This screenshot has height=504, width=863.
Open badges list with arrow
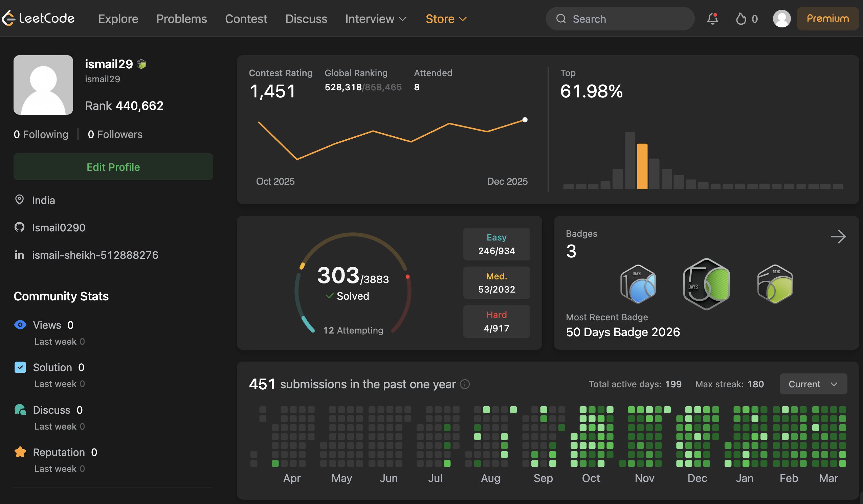pos(838,236)
